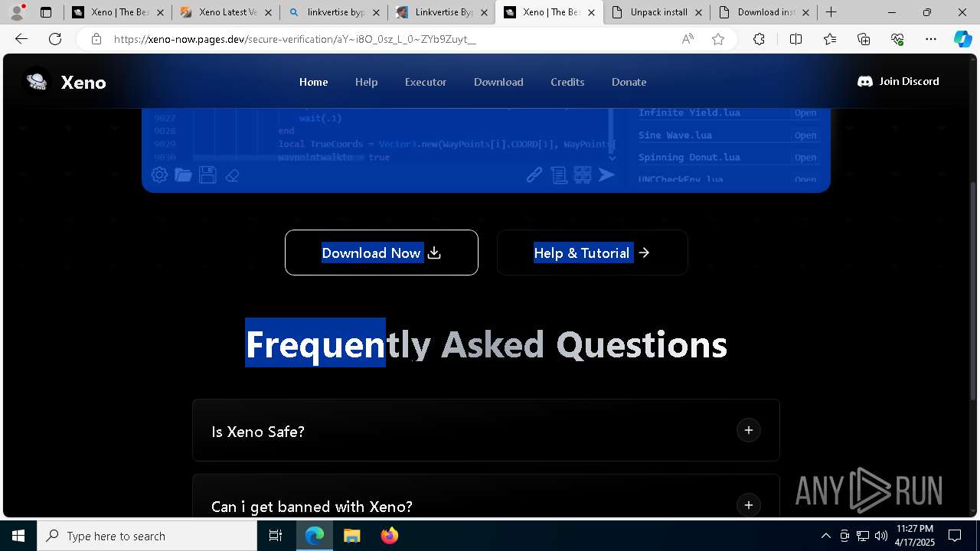
Task: Launch Firefox from taskbar
Action: point(389,536)
